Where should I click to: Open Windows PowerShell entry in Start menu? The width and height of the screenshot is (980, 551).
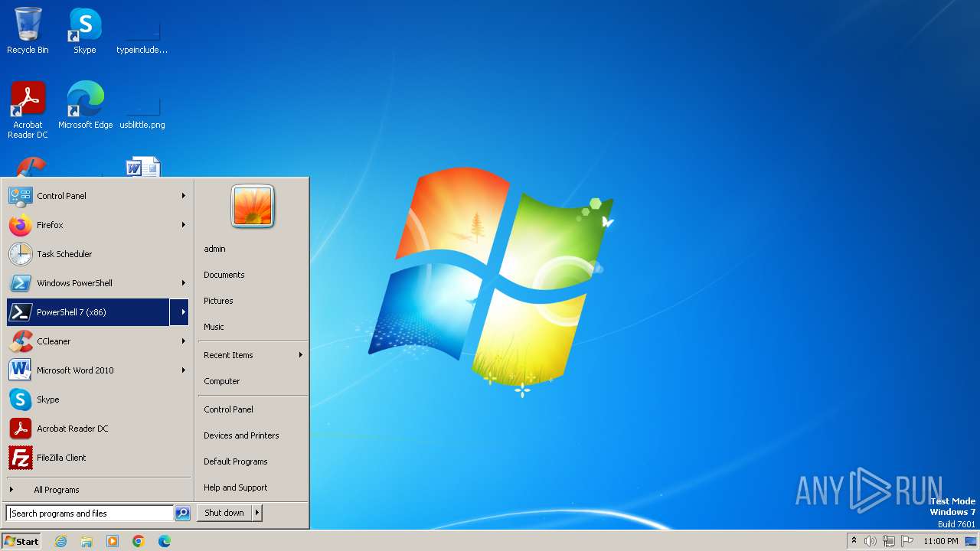tap(98, 283)
